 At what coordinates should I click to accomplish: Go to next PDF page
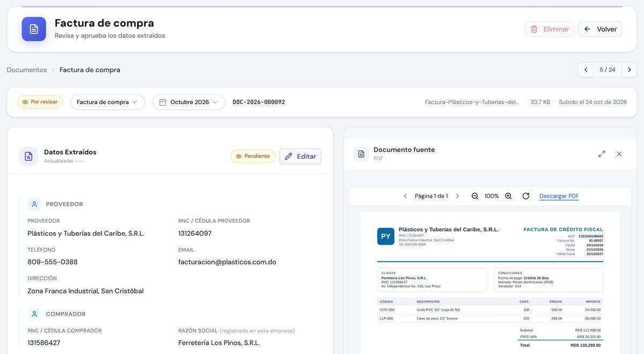pos(457,196)
